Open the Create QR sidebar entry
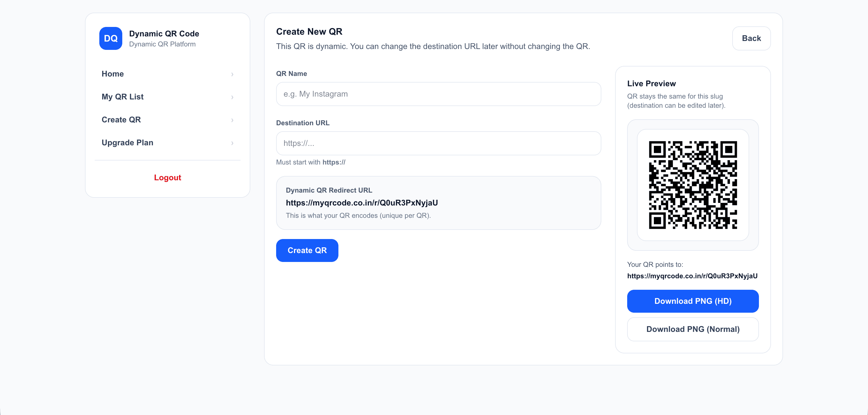The width and height of the screenshot is (868, 415). (121, 120)
